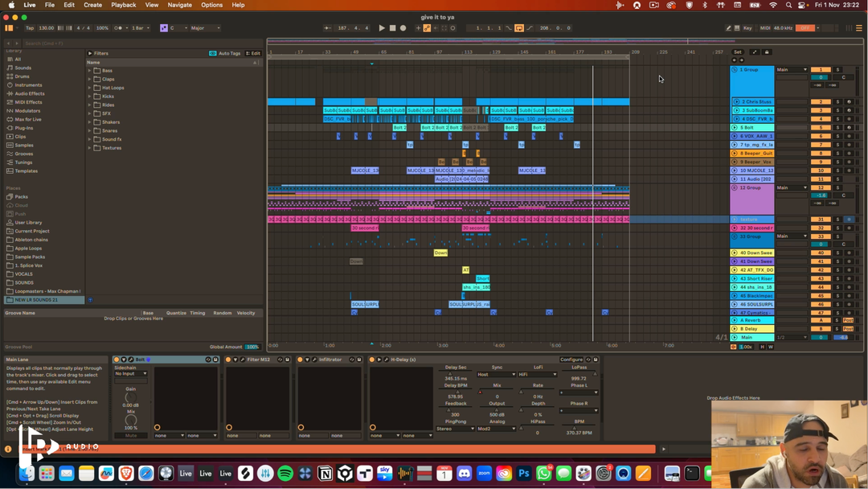
Task: Toggle the Draw Mode pencil icon
Action: [x=728, y=28]
